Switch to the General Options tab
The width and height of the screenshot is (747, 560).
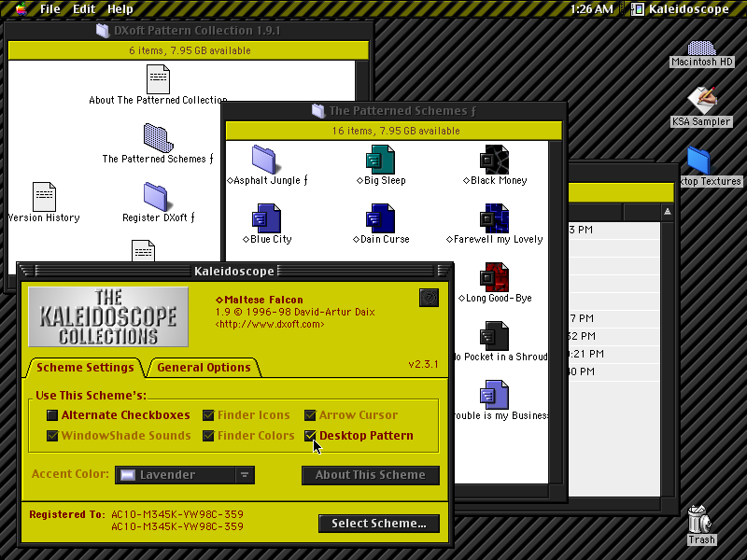tap(204, 367)
